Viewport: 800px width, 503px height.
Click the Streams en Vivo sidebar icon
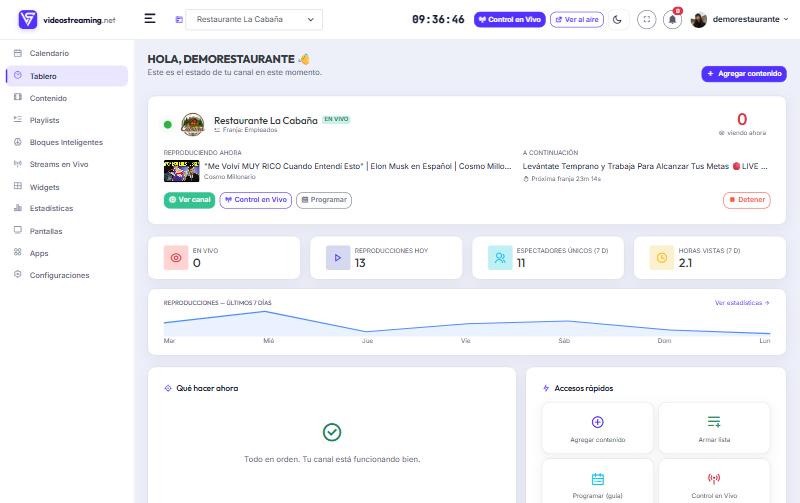tap(18, 164)
